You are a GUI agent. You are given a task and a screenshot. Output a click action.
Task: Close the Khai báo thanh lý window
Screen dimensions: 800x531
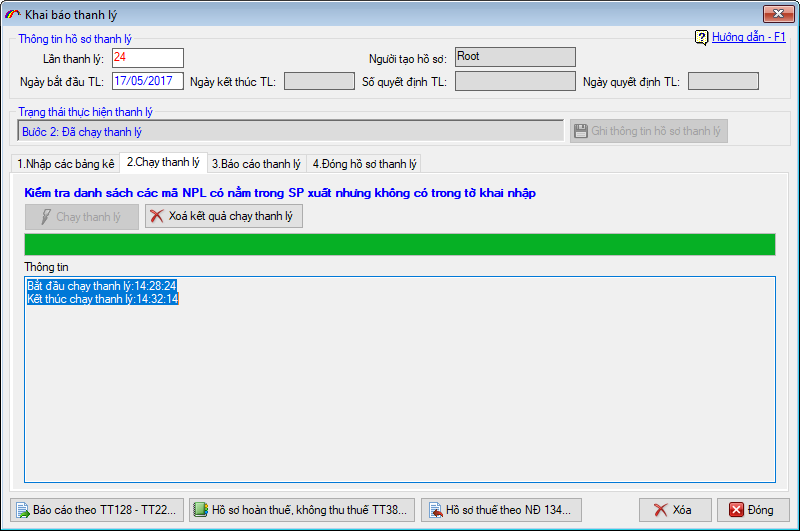[x=778, y=14]
